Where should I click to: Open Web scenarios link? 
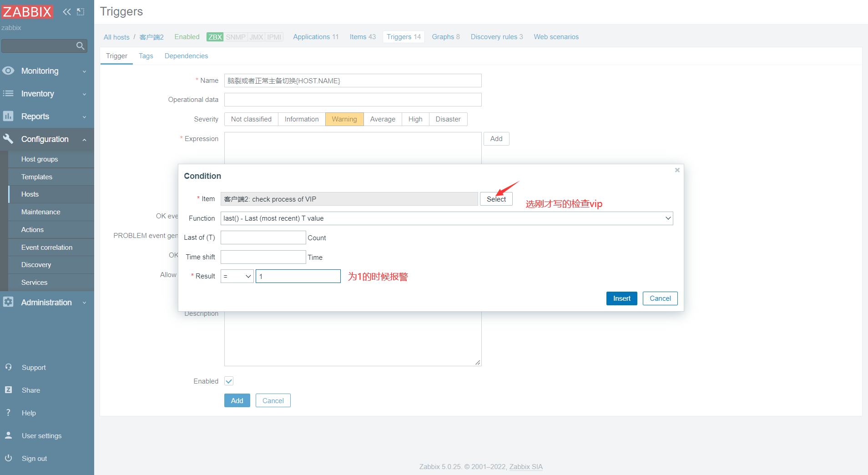(x=556, y=37)
